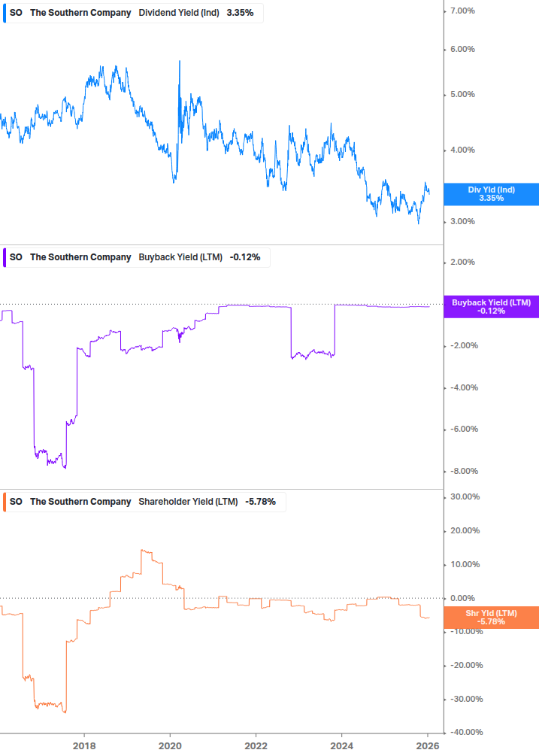The width and height of the screenshot is (539, 756).
Task: Click the purple Buyback Yield axis tag
Action: (492, 306)
